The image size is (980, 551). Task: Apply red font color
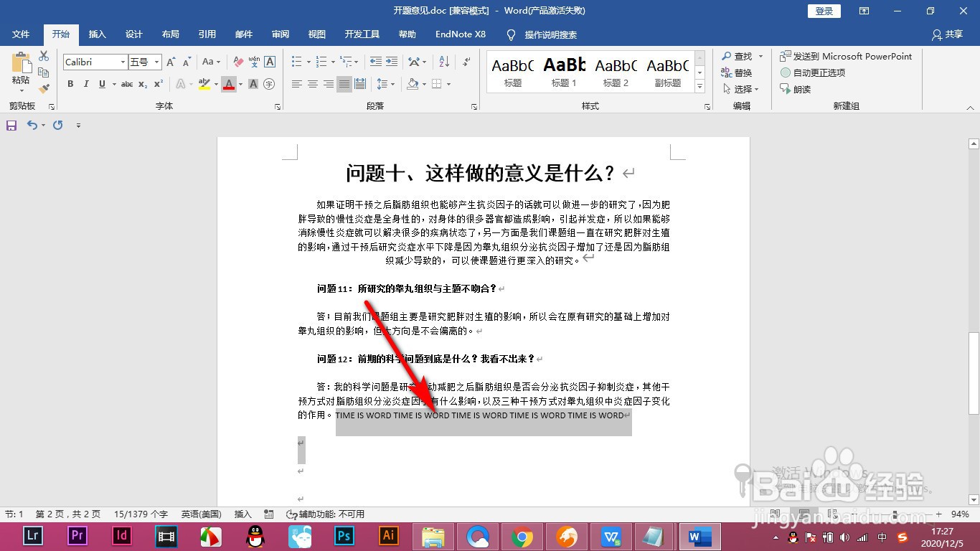tap(229, 84)
